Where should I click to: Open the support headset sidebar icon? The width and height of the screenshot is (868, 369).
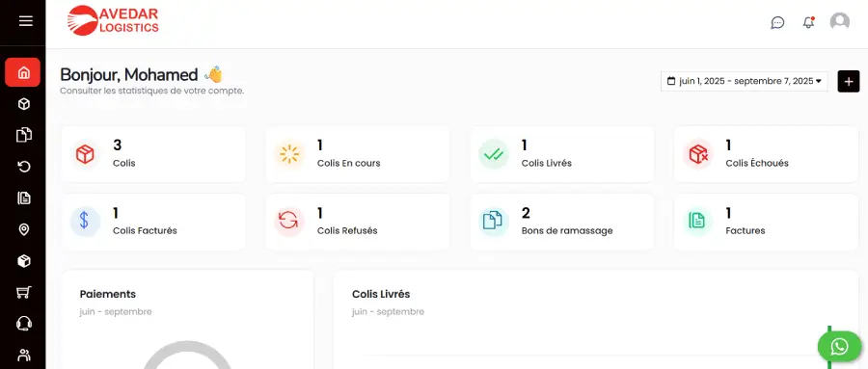click(24, 324)
